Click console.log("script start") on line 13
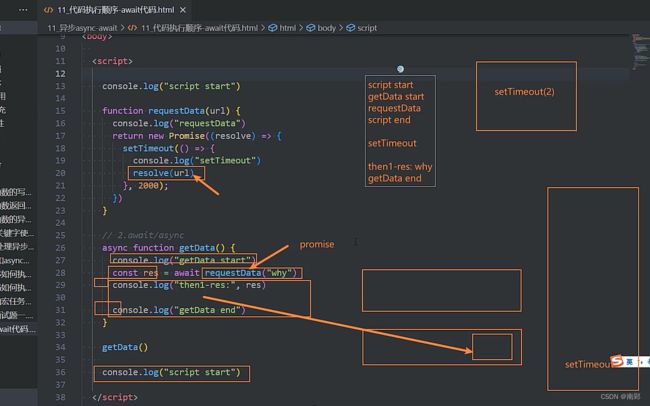This screenshot has height=406, width=650. (x=171, y=86)
